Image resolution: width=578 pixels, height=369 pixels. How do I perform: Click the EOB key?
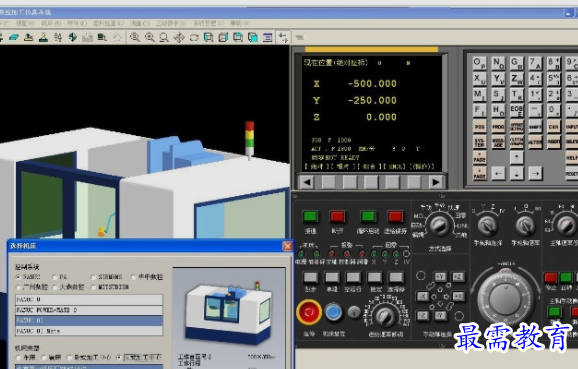516,110
